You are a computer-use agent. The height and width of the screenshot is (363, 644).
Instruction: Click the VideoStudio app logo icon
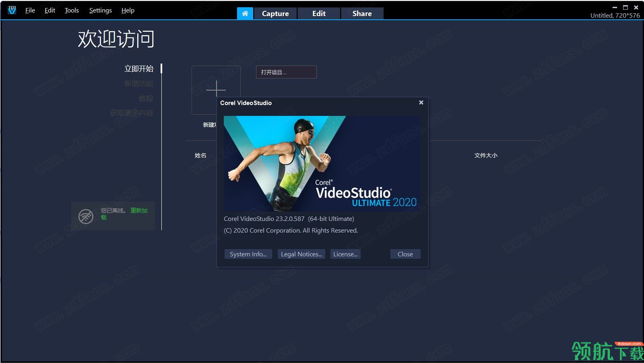point(12,10)
